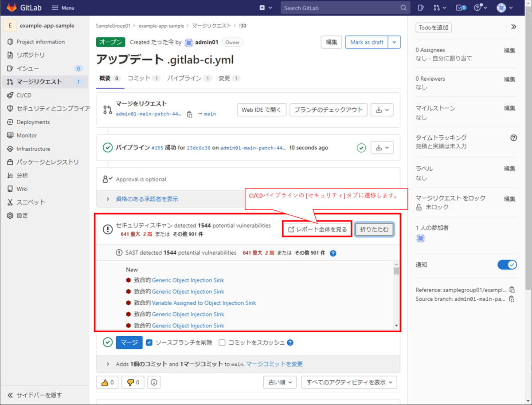This screenshot has width=532, height=405.
Task: Open Variable Assigned to Object Injection Sink link
Action: pos(204,303)
